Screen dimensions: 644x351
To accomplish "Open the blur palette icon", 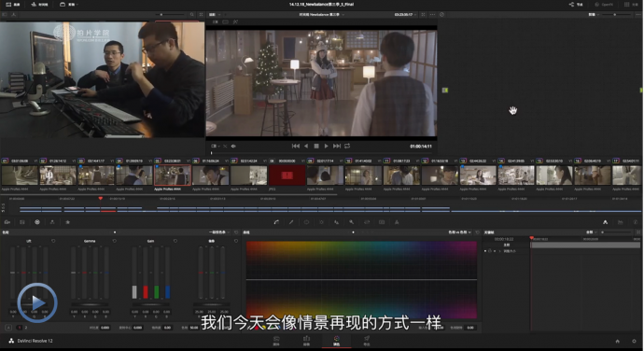I will pos(336,222).
